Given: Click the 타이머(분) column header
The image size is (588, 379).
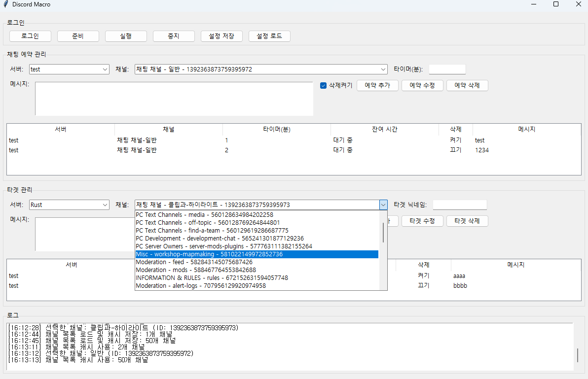Looking at the screenshot, I should pyautogui.click(x=277, y=129).
